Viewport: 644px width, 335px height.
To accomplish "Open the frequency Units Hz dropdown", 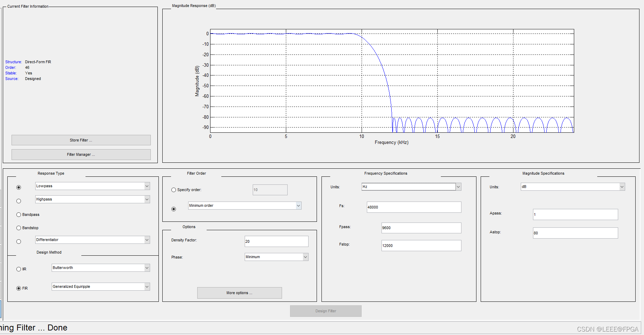I will 458,187.
